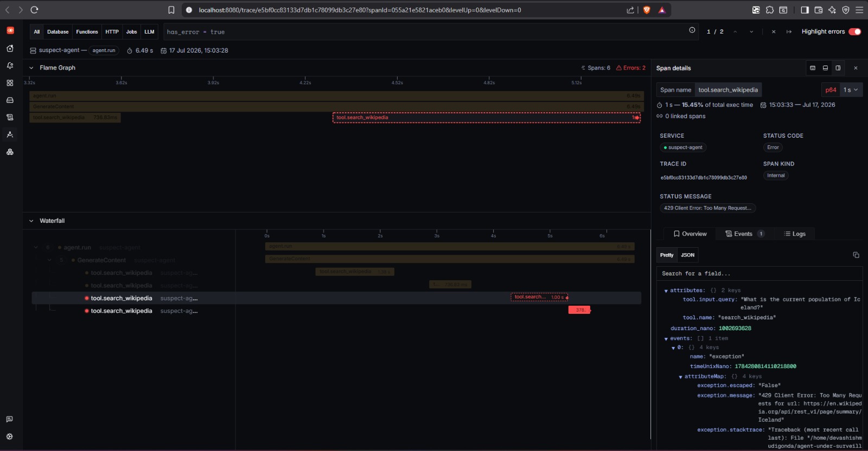Collapse agent.run row in the waterfall
868x451 pixels.
[36, 247]
